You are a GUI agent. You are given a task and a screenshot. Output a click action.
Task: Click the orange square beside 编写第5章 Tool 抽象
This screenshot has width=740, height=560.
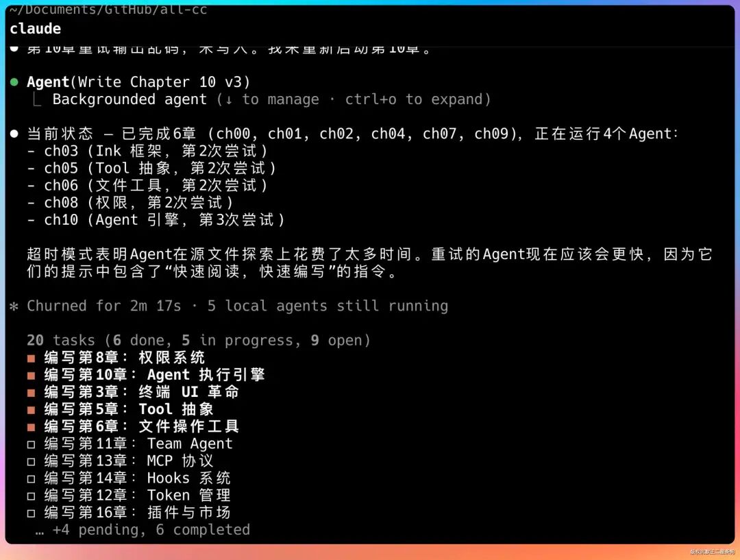coord(29,409)
